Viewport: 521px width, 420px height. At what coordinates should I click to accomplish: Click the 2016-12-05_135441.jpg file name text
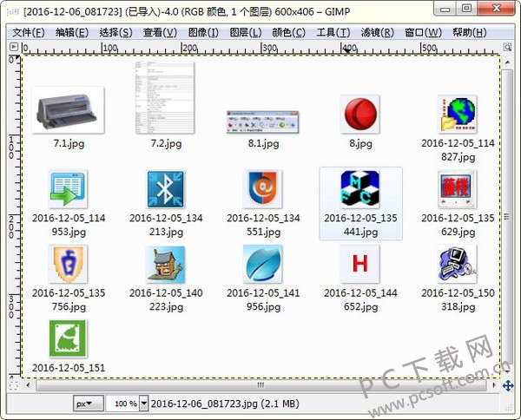coord(360,225)
